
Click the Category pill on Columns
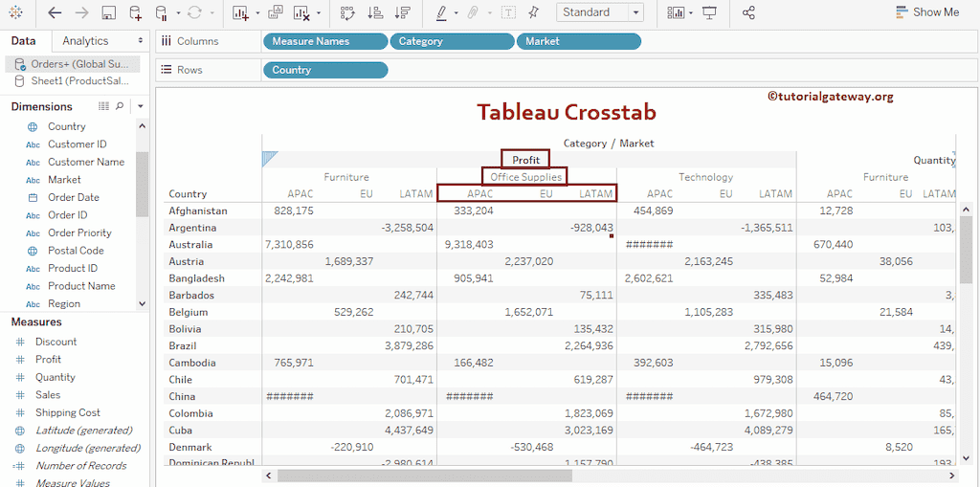pyautogui.click(x=452, y=41)
